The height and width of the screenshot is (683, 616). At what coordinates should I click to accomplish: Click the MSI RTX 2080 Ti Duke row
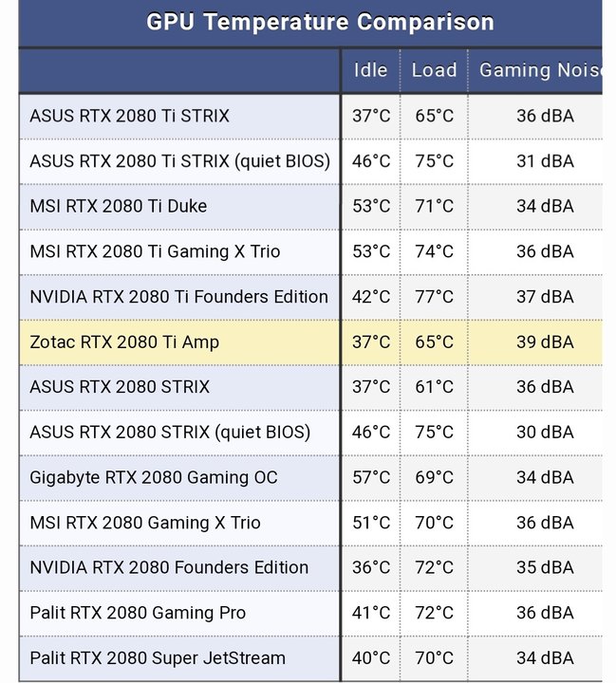tap(118, 206)
